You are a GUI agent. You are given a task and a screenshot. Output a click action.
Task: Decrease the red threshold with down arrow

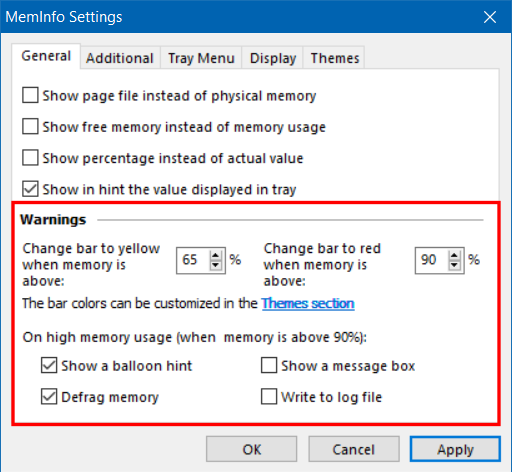(454, 265)
